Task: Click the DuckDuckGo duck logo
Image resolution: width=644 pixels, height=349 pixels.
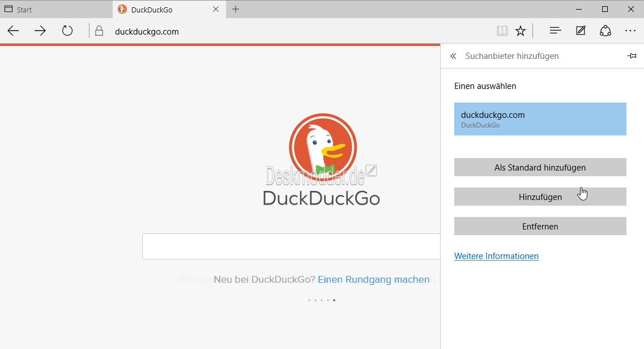Action: coord(323,147)
